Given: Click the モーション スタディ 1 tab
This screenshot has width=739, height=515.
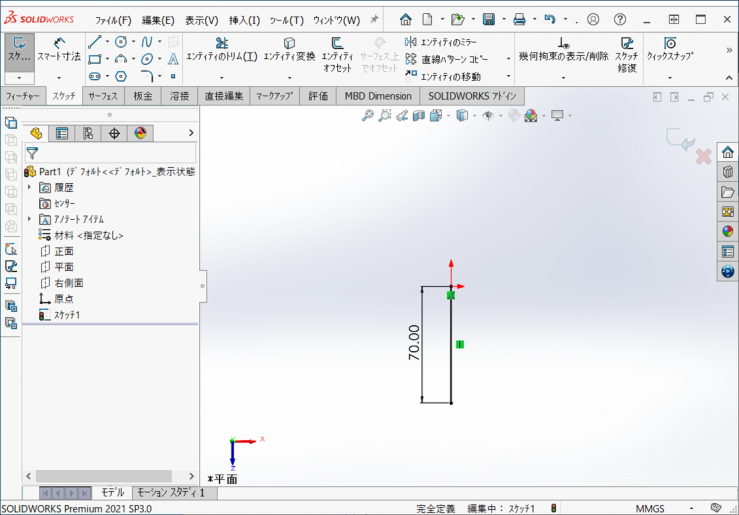Looking at the screenshot, I should pos(170,493).
